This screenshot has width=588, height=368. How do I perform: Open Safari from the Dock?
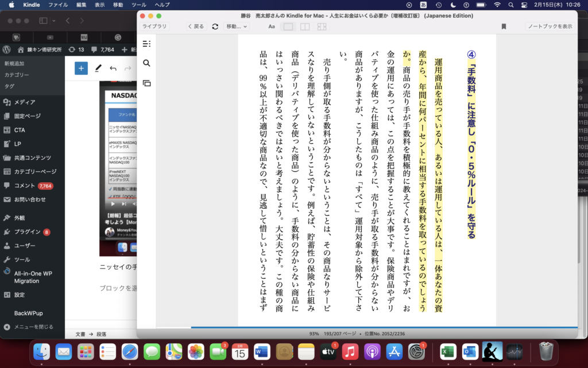coord(130,351)
